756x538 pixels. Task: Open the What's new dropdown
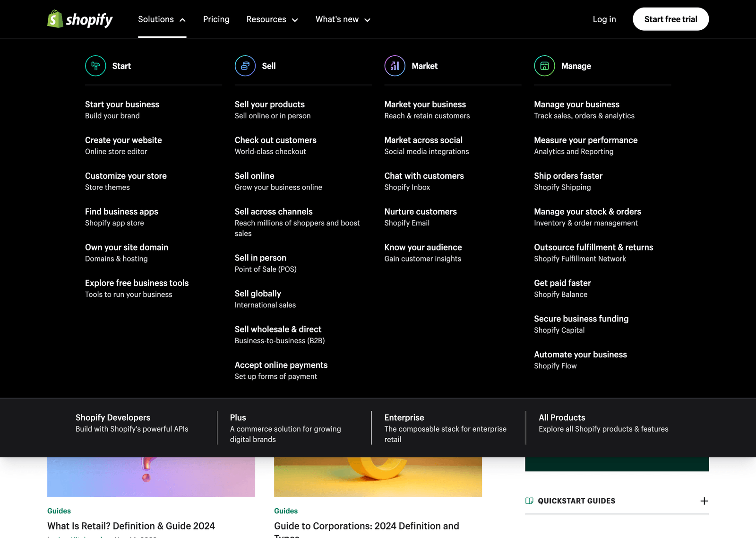[x=343, y=19]
